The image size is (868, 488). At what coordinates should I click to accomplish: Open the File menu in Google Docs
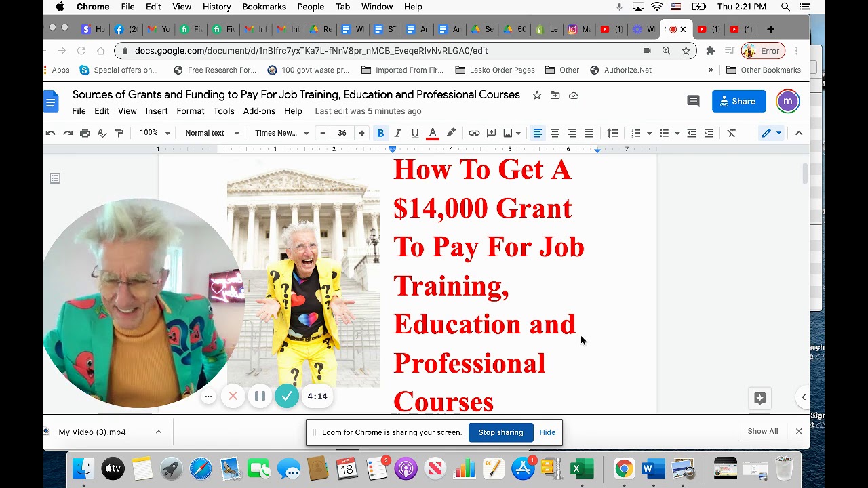tap(79, 111)
